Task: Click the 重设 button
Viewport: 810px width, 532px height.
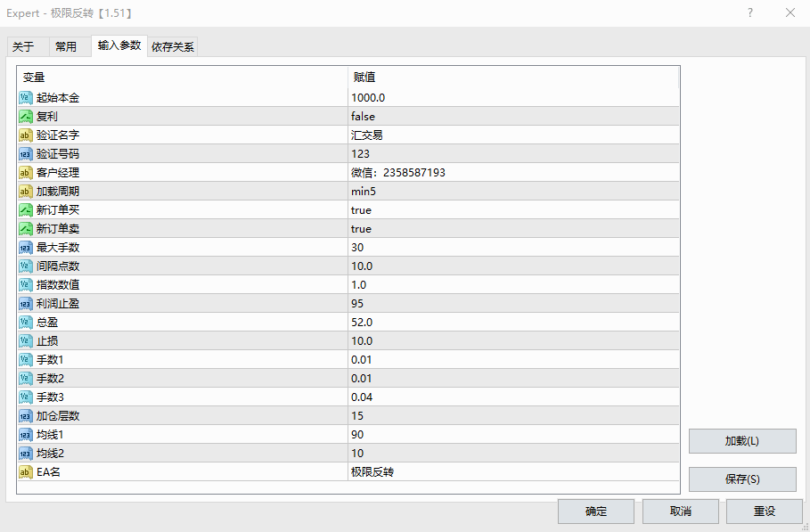Action: pos(765,512)
